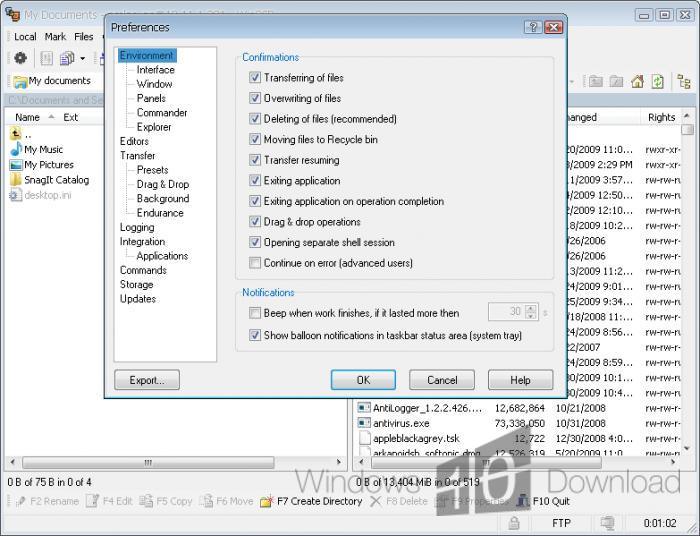Select Explorer in preferences tree
700x536 pixels.
click(154, 127)
